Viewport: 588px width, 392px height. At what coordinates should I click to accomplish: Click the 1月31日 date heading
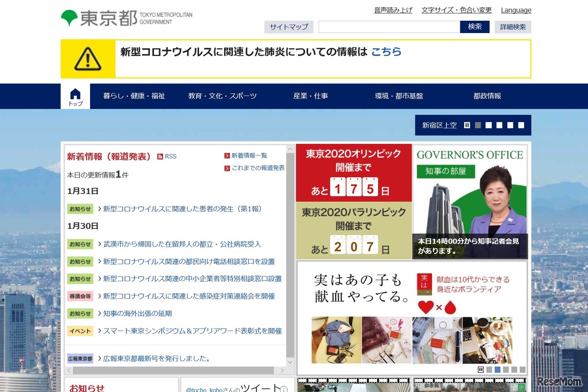pos(83,191)
